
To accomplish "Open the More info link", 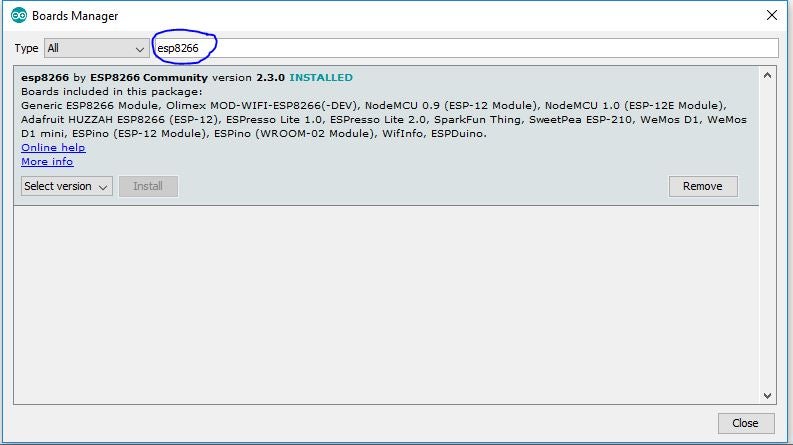I will click(x=47, y=162).
